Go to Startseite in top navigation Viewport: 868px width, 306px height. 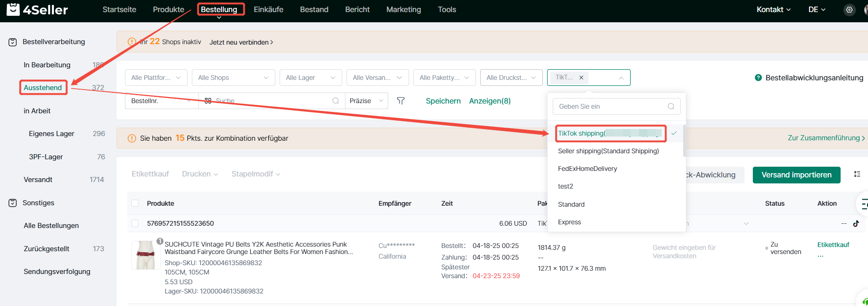tap(119, 9)
